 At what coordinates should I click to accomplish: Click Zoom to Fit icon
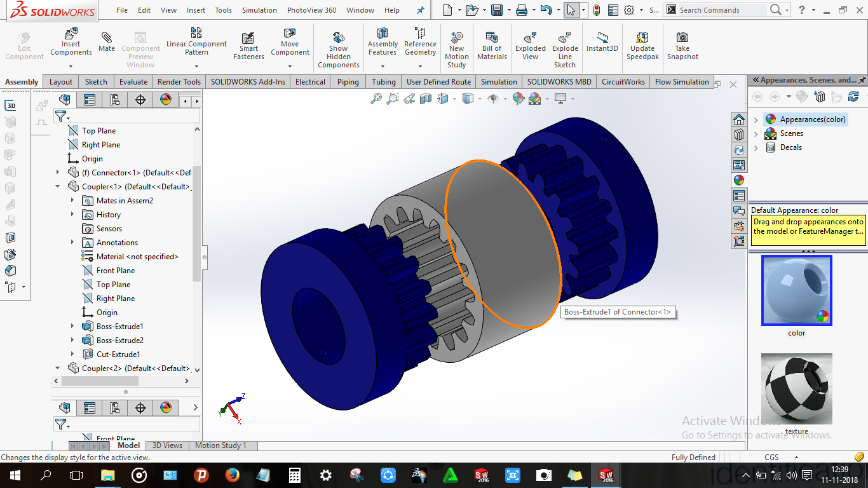tap(376, 98)
